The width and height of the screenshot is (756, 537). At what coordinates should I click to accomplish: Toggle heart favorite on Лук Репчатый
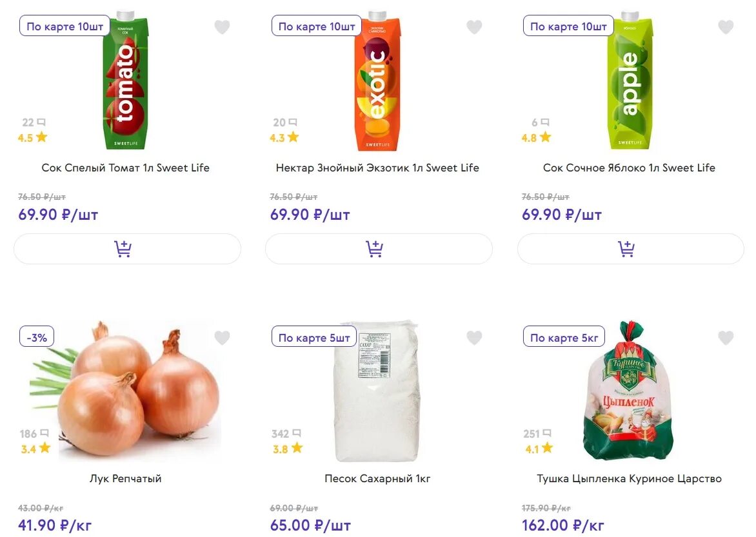[x=222, y=338]
